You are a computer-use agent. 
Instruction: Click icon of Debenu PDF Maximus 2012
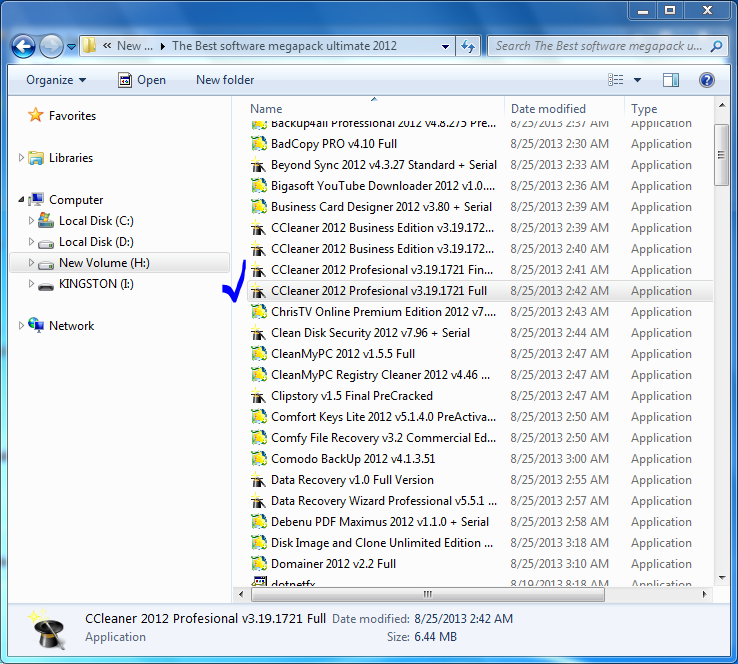(258, 522)
